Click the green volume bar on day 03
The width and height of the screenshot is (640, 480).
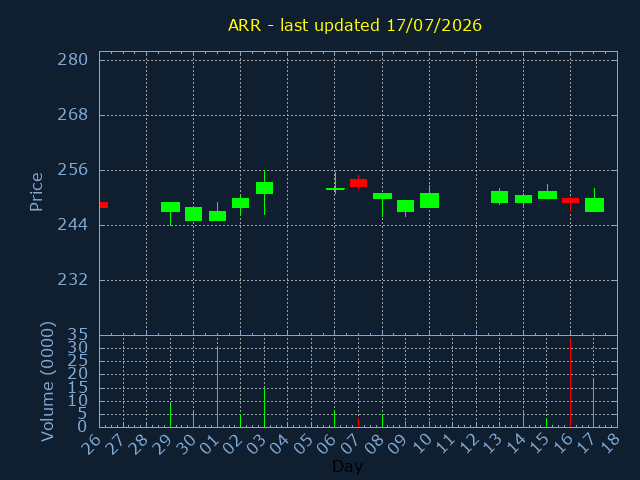coord(264,407)
